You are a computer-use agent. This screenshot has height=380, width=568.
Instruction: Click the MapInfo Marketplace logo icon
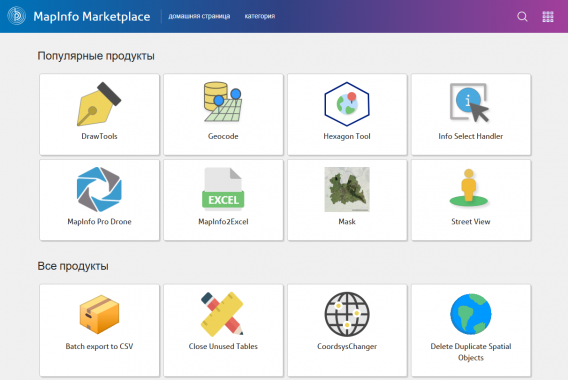click(x=17, y=16)
